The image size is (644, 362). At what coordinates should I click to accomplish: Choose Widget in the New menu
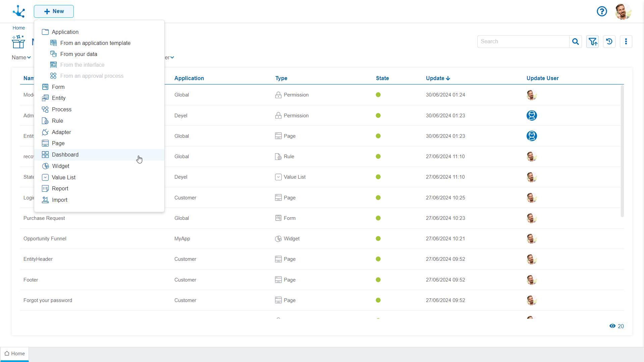[61, 166]
